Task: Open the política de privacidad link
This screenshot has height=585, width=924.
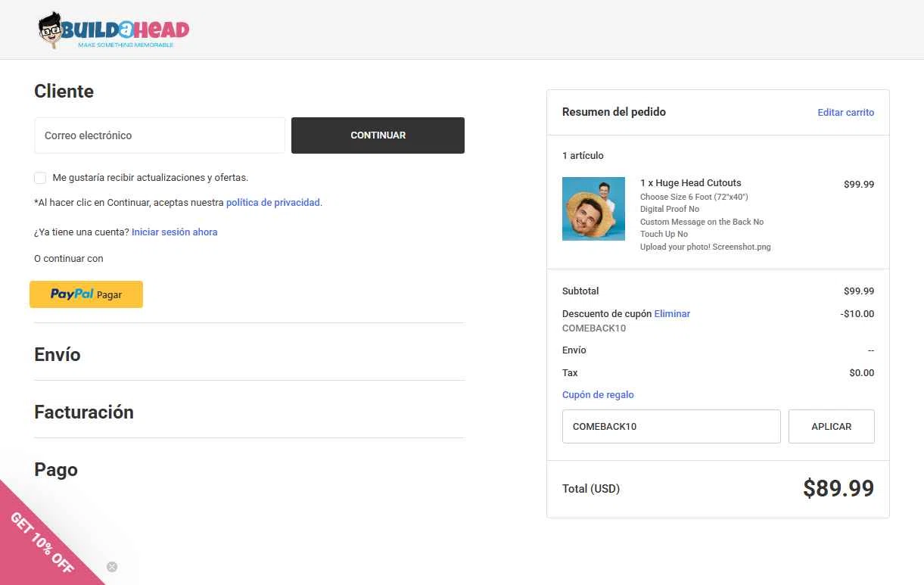Action: pos(273,203)
